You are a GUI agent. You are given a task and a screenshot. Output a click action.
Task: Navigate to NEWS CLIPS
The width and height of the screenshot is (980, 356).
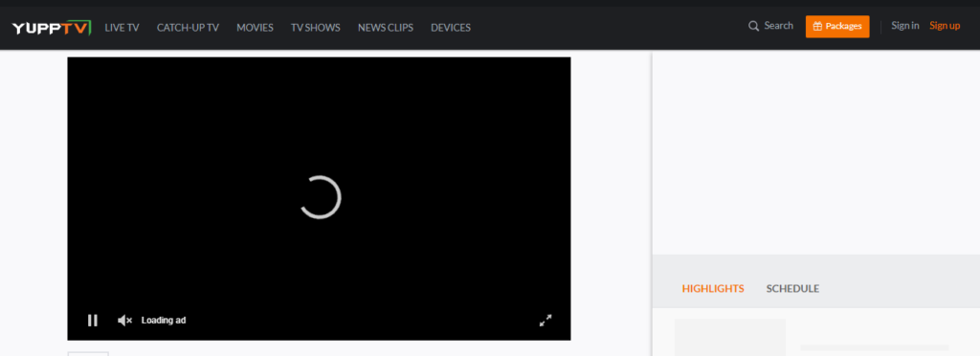(x=386, y=28)
